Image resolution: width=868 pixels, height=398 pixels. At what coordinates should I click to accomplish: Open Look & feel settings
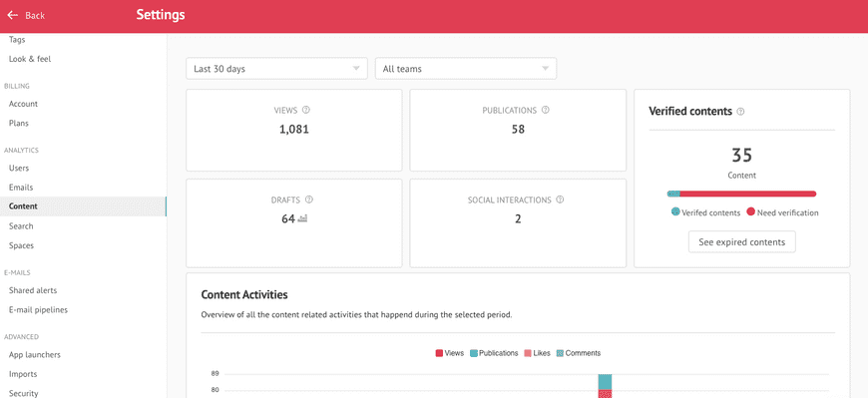(x=30, y=59)
